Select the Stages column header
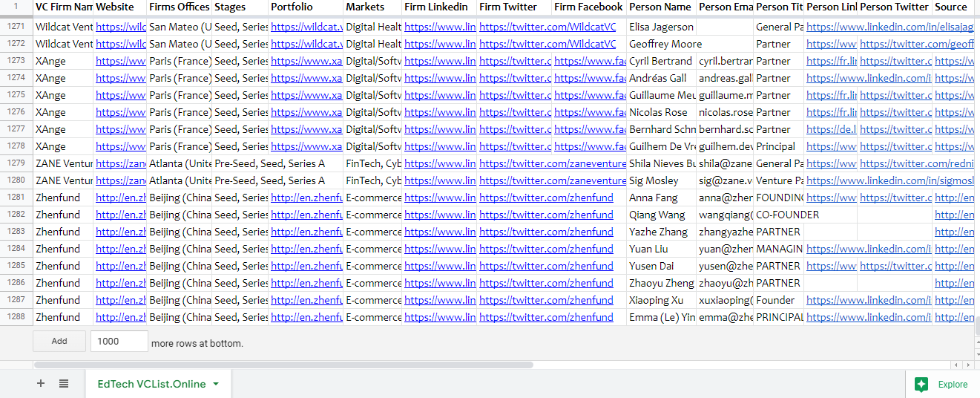Screen dimensions: 980x398 pyautogui.click(x=240, y=7)
